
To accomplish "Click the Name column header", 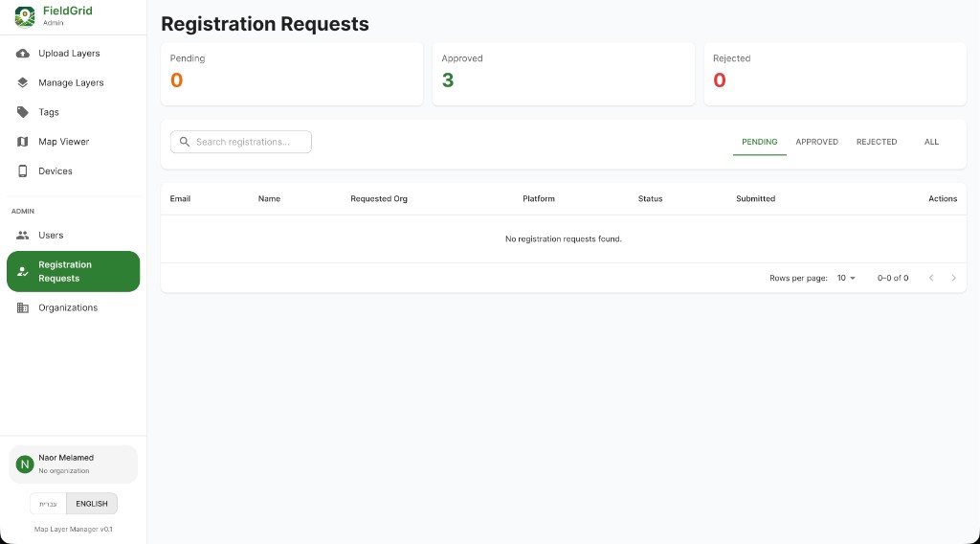I will pos(269,199).
